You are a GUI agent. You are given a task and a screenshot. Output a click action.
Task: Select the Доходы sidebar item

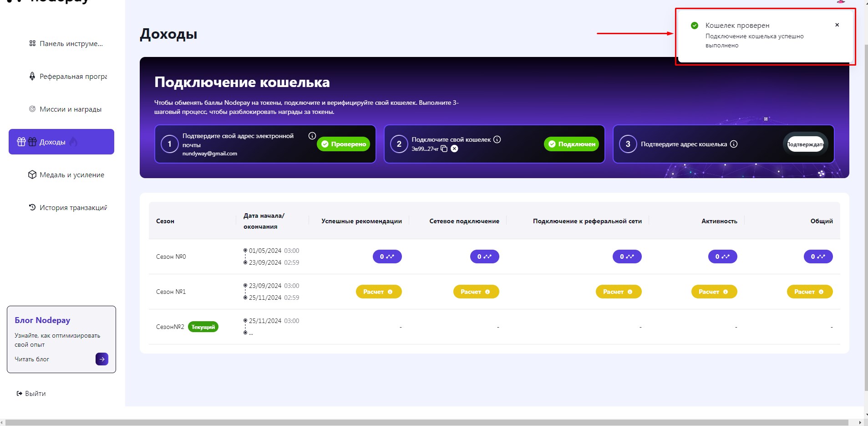[61, 142]
